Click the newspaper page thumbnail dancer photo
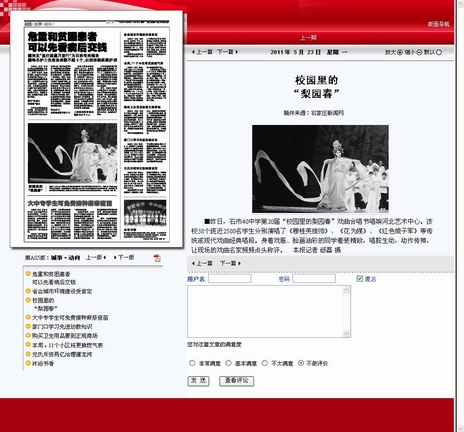The width and height of the screenshot is (464, 432). (73, 153)
